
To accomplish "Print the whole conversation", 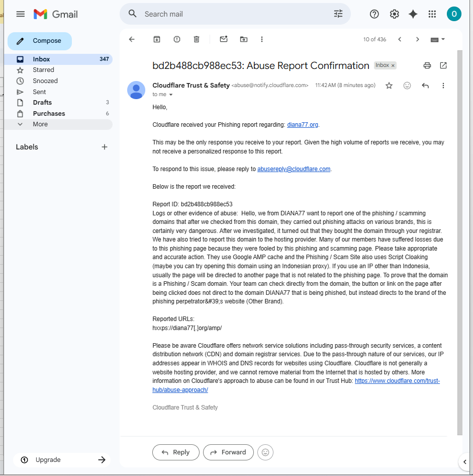I will (x=427, y=65).
